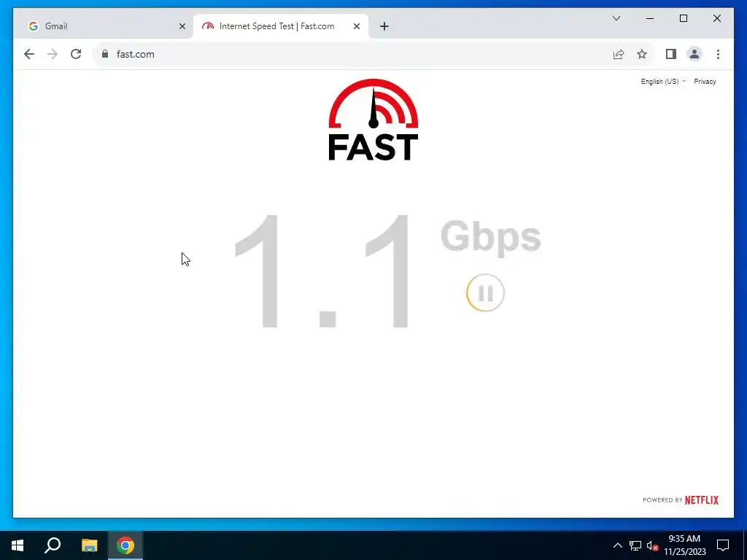Reload the fast.com page
747x560 pixels.
[x=76, y=54]
